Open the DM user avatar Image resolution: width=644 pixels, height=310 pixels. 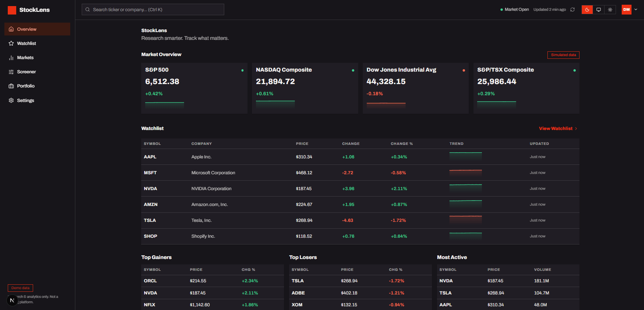[x=626, y=9]
